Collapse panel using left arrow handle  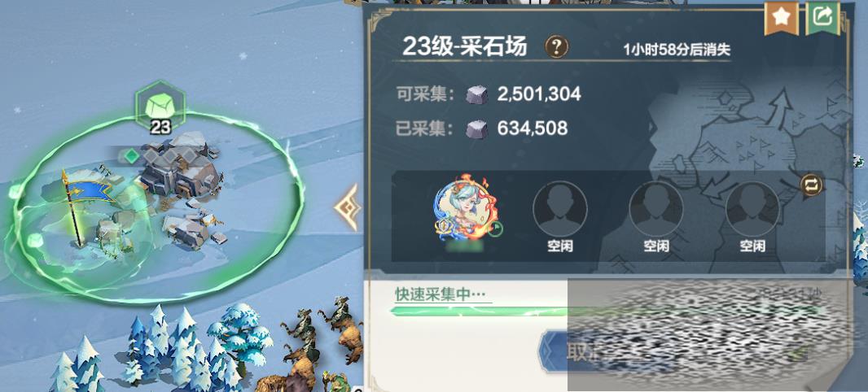pyautogui.click(x=348, y=208)
